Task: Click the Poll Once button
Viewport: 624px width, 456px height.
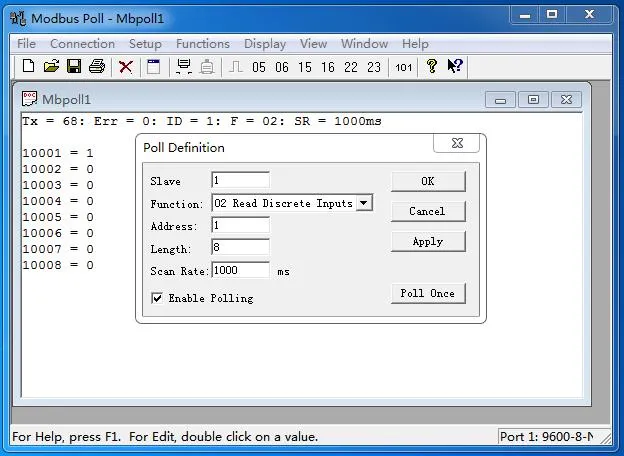Action: 428,294
